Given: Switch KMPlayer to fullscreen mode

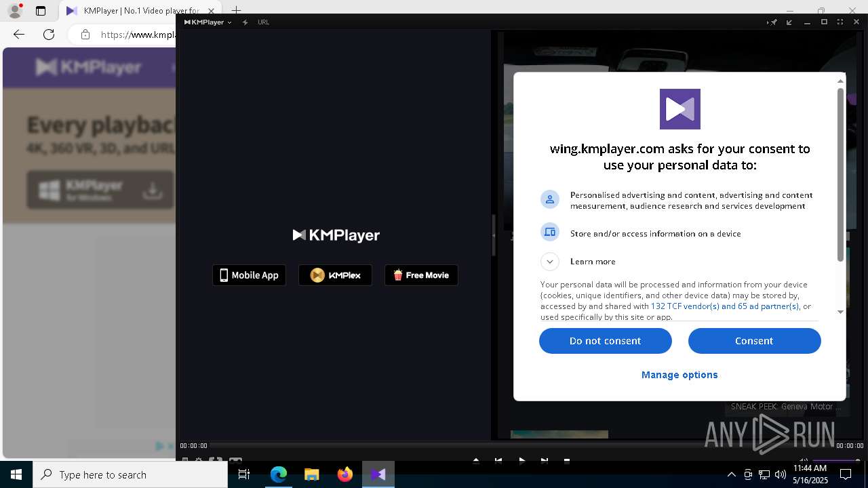Looking at the screenshot, I should [840, 22].
